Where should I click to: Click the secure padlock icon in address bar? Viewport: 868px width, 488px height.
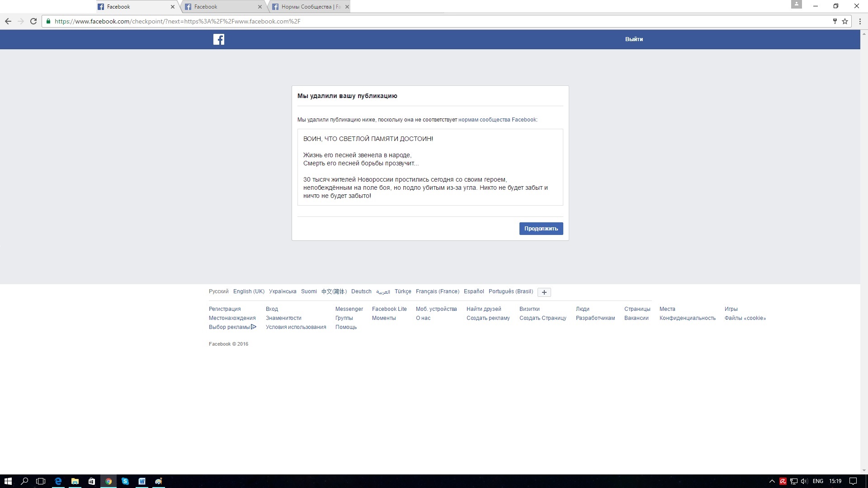click(x=48, y=21)
